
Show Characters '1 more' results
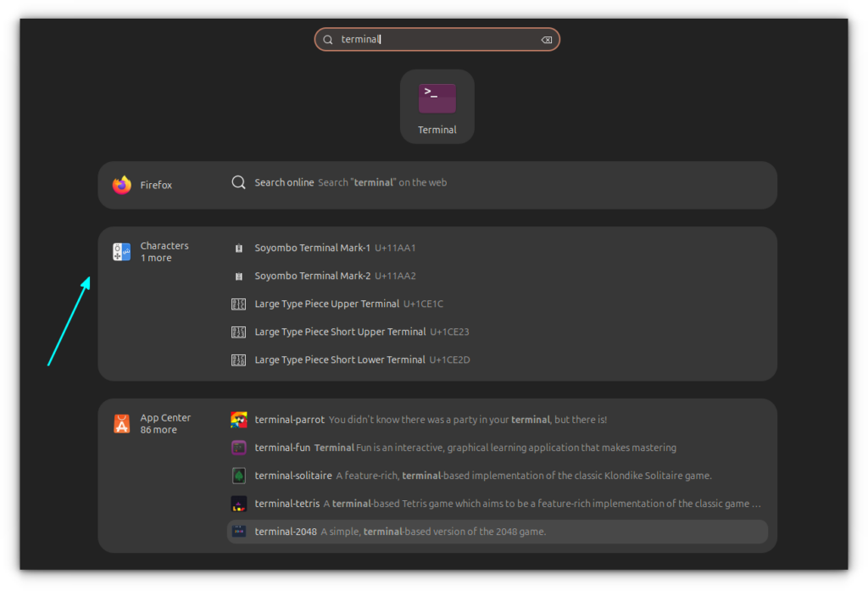point(156,258)
